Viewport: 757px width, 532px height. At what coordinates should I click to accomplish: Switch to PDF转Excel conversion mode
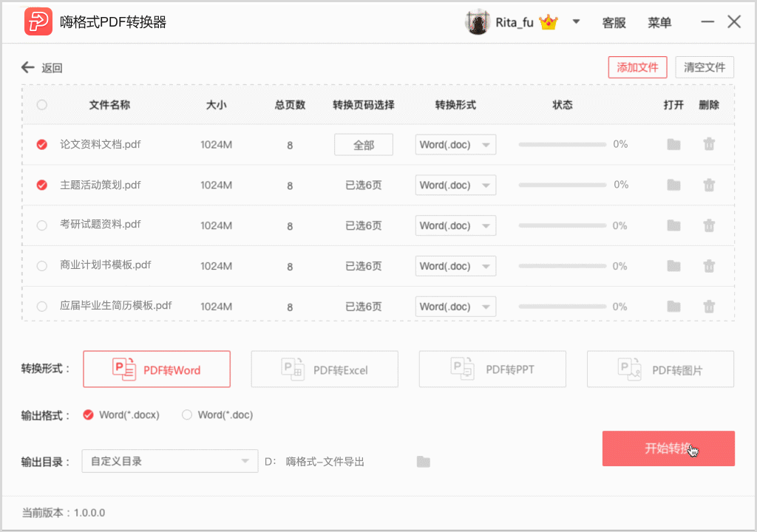click(x=325, y=369)
